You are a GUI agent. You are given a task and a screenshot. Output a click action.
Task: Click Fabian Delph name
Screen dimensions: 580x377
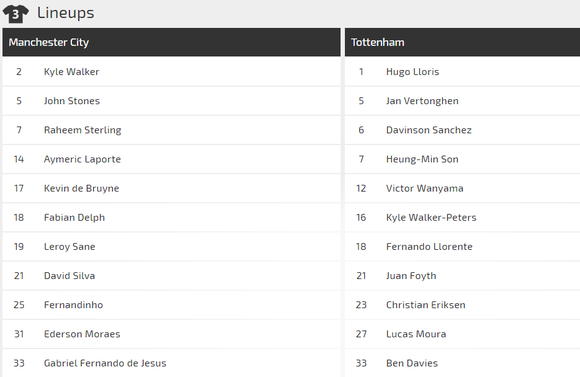74,218
